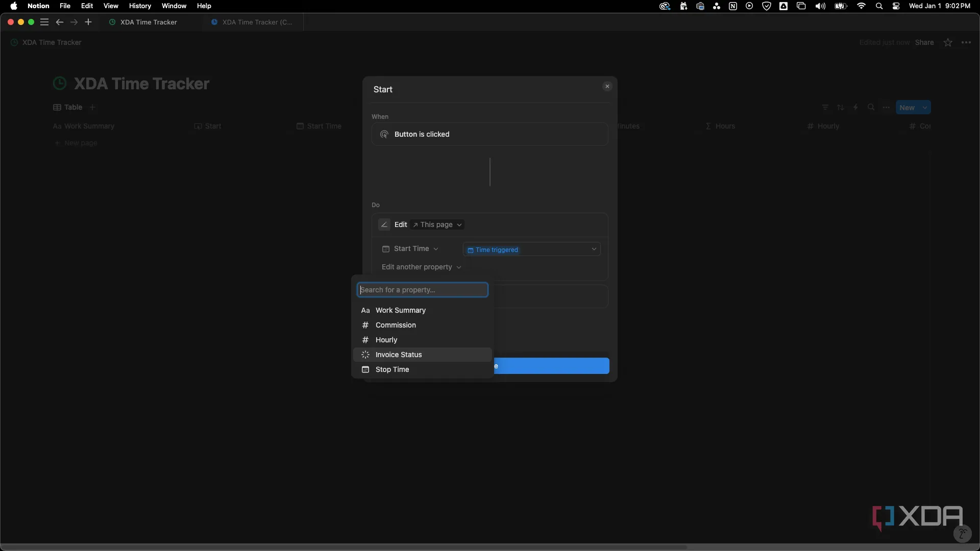Click the Start Time column header
Viewport: 980px width, 551px height.
click(x=319, y=126)
